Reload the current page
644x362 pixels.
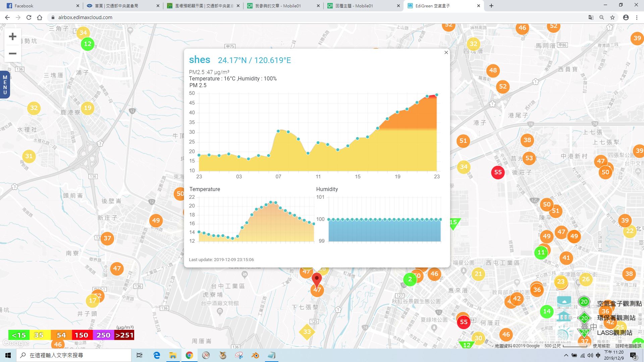(x=29, y=17)
